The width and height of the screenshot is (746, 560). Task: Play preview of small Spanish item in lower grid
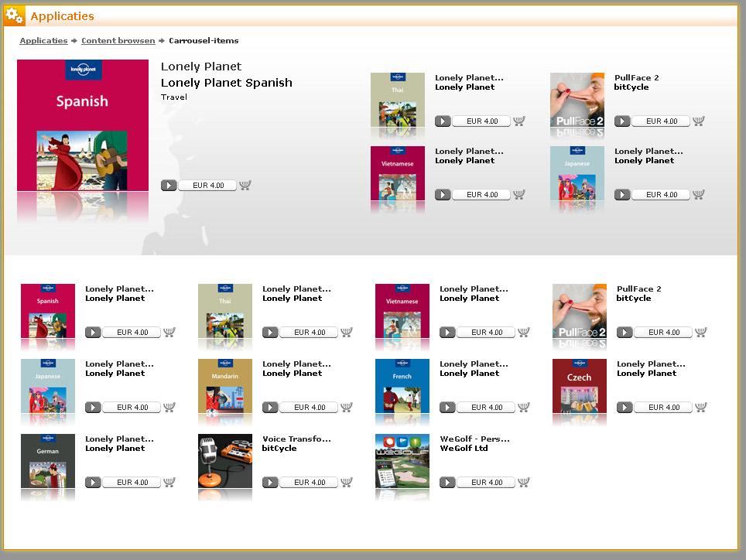tap(93, 332)
